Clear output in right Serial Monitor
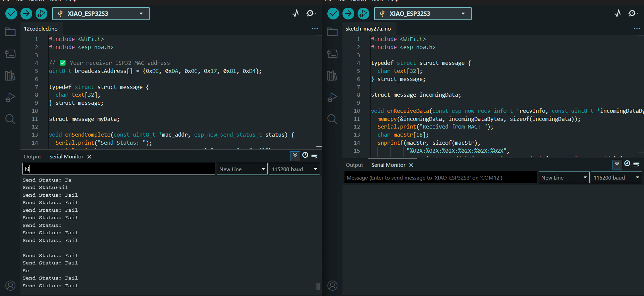 [x=636, y=164]
